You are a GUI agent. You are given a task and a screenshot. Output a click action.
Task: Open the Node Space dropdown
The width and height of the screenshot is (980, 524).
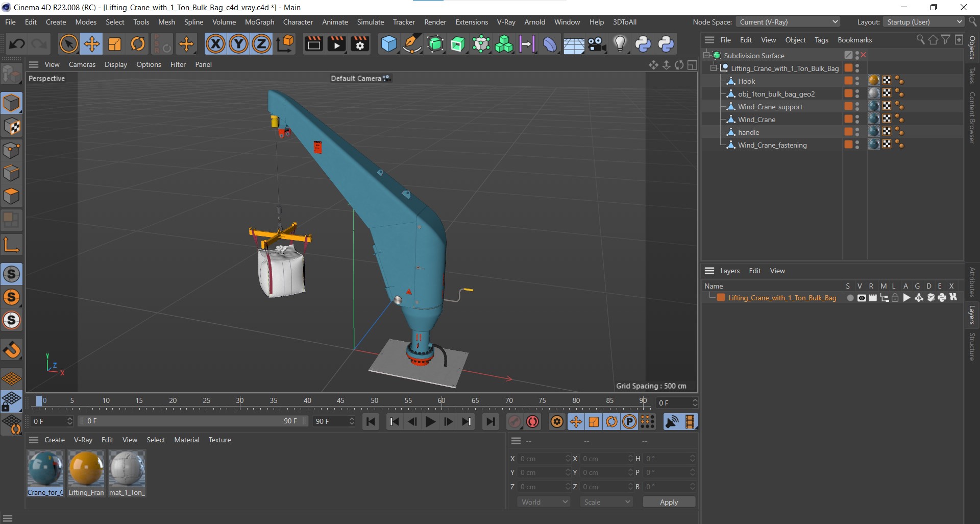point(788,22)
